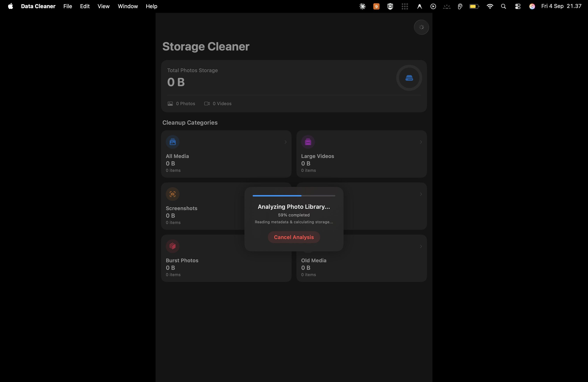The width and height of the screenshot is (588, 382).
Task: Open the Edit menu
Action: pyautogui.click(x=85, y=6)
